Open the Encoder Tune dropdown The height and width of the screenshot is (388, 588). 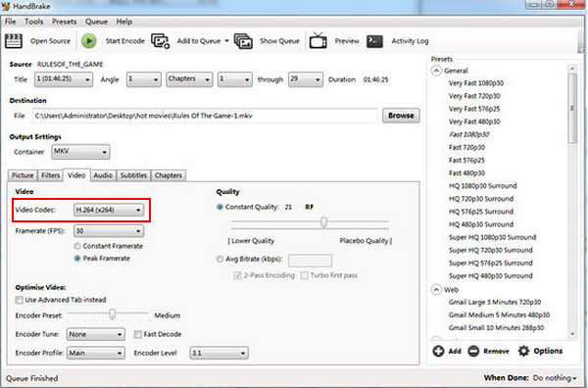pos(96,334)
